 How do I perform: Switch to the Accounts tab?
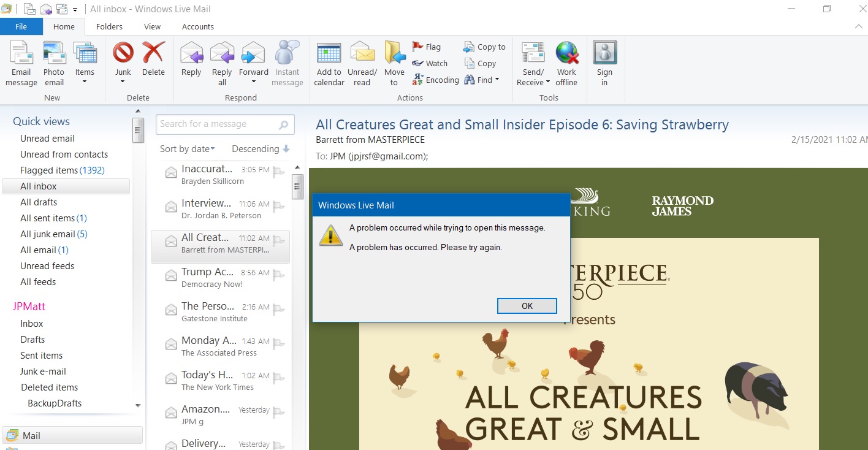click(198, 26)
